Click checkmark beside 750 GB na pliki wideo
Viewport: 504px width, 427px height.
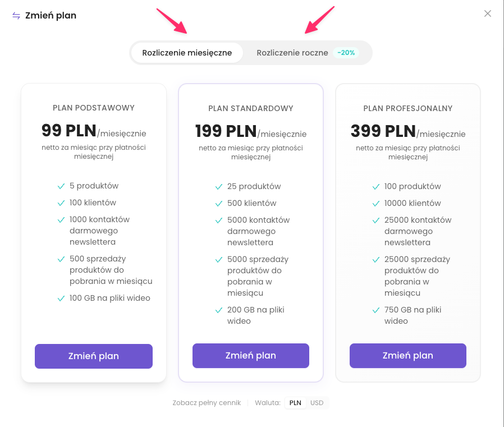[x=376, y=310]
